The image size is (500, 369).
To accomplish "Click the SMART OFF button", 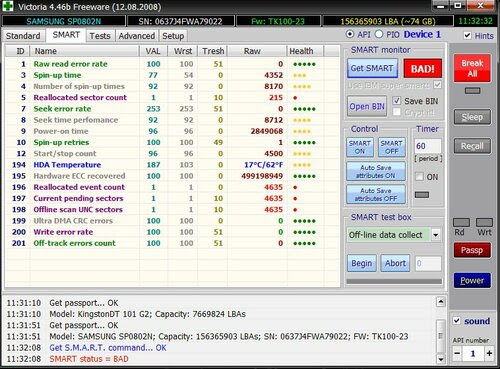I will [x=392, y=147].
